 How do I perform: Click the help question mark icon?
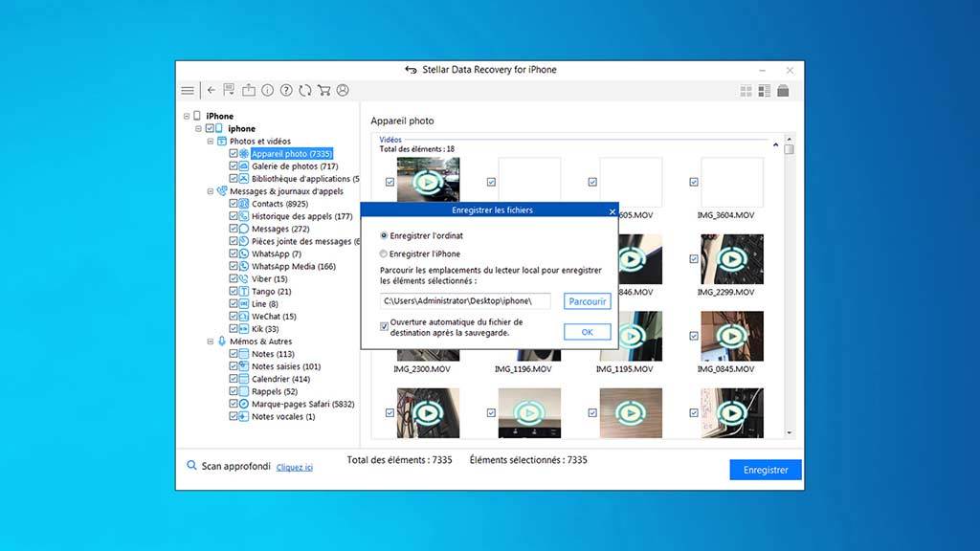[286, 91]
